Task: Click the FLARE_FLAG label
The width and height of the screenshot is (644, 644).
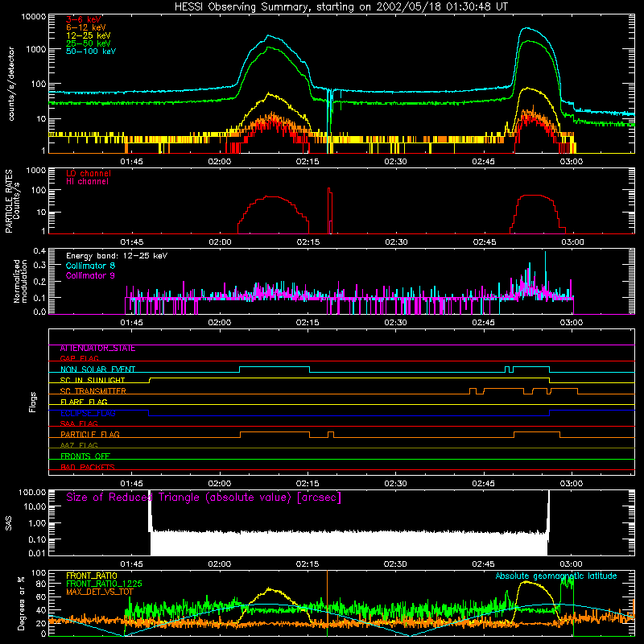Action: tap(84, 402)
